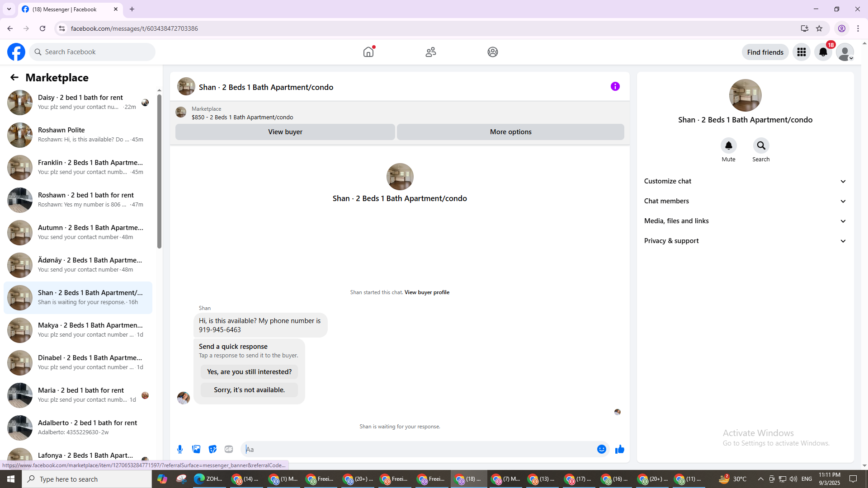Open Autumn's 2 Beds 1 Bath chat

coord(78,233)
